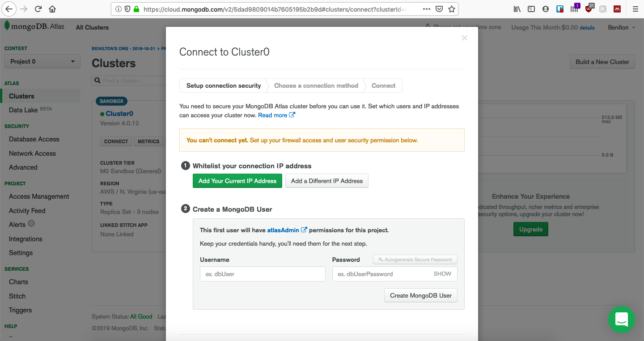Add Your Current IP Address
Image resolution: width=644 pixels, height=341 pixels.
tap(237, 181)
